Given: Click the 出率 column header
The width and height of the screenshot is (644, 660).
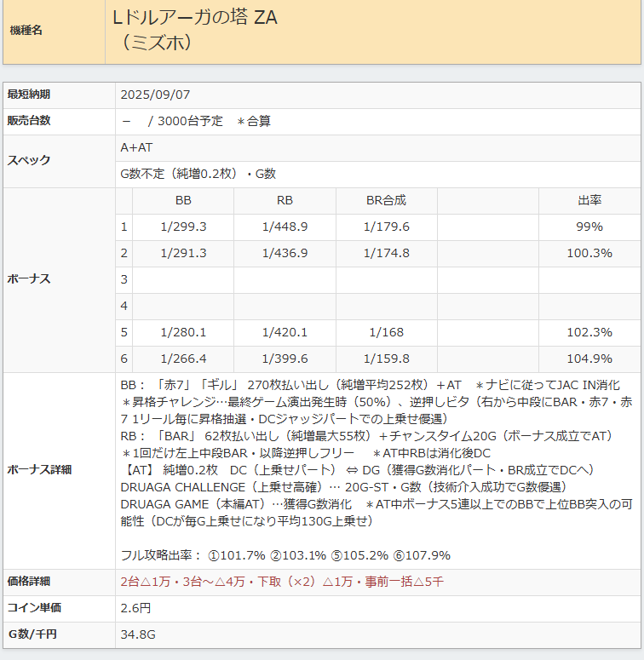Looking at the screenshot, I should (589, 200).
